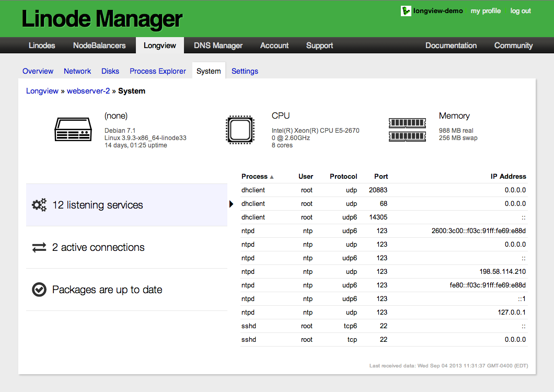The width and height of the screenshot is (554, 392).
Task: Click the CPU chip icon
Action: click(x=240, y=129)
